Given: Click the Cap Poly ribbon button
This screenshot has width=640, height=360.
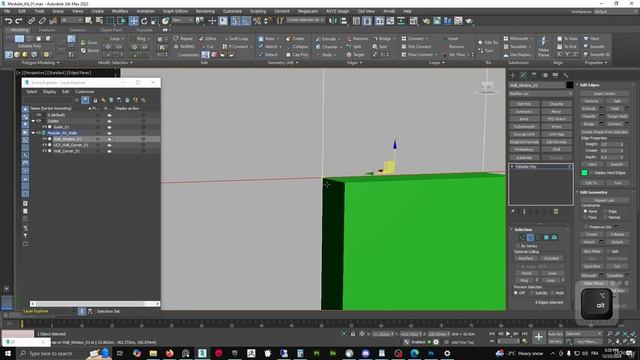Looking at the screenshot, I should [297, 54].
